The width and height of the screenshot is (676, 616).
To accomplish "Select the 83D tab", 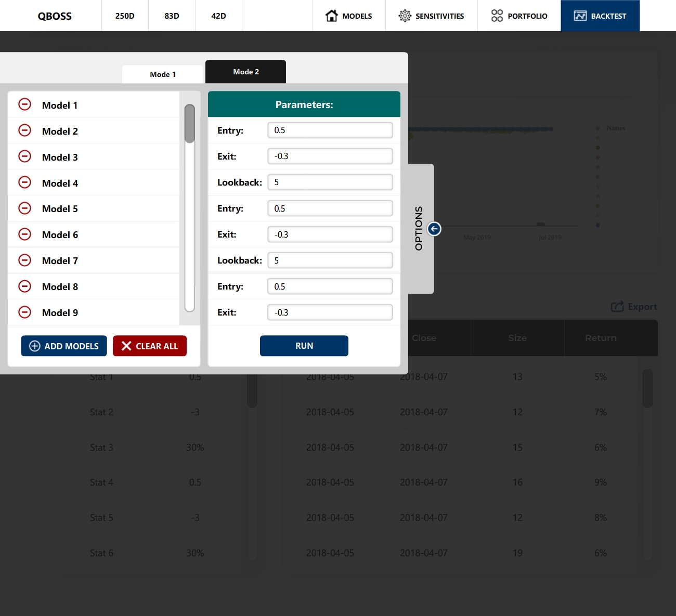I will click(x=172, y=16).
